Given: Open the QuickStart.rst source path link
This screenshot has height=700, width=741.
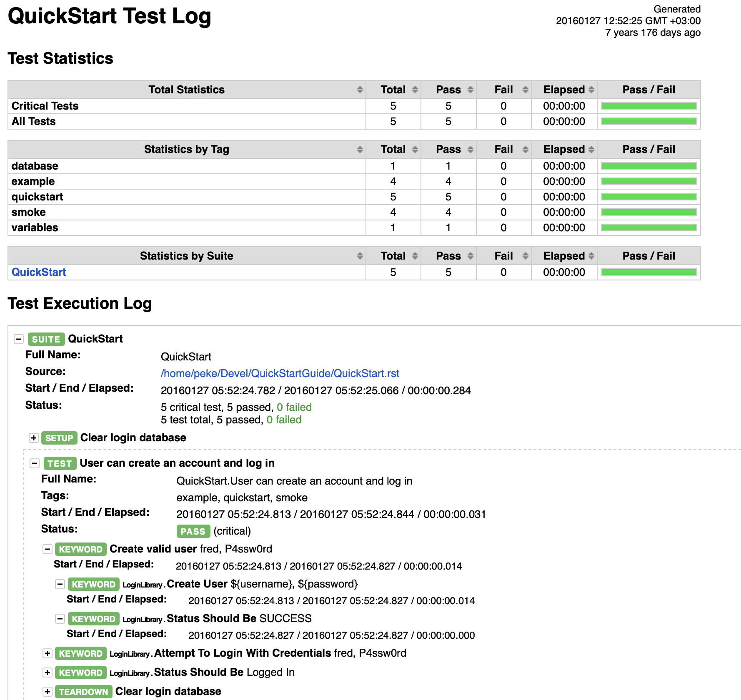Looking at the screenshot, I should [x=280, y=373].
